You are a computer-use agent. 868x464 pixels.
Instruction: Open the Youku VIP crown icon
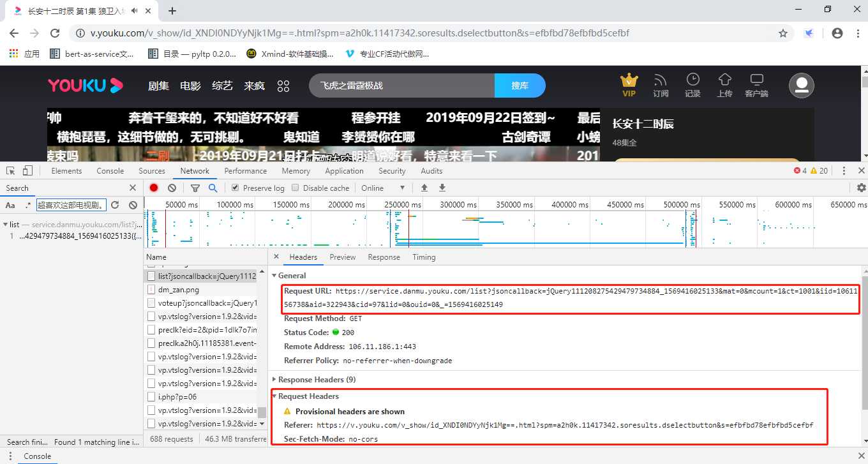(629, 84)
